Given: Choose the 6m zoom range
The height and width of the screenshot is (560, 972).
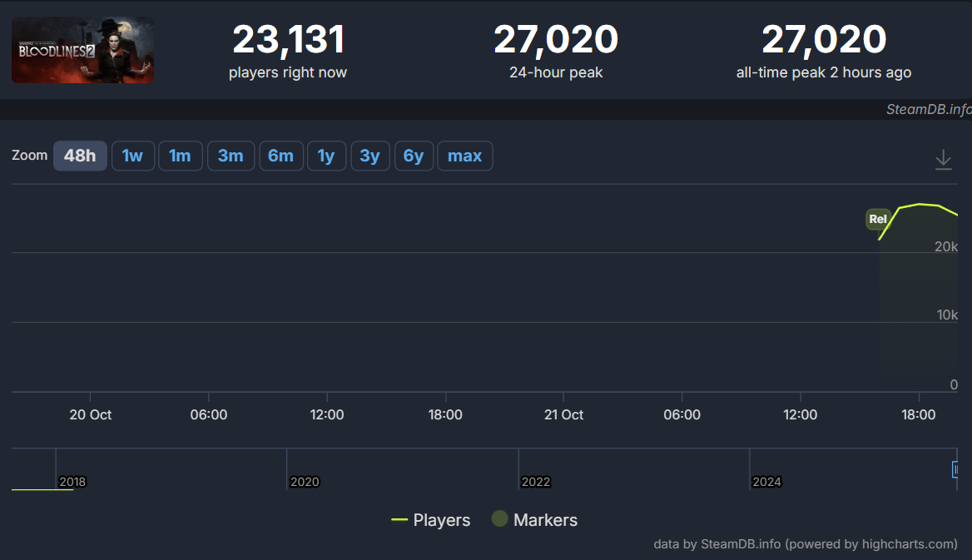Looking at the screenshot, I should coord(280,156).
